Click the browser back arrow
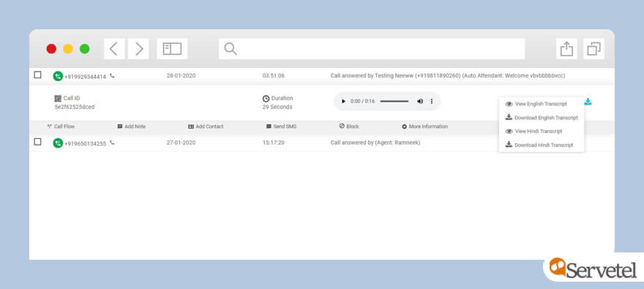The image size is (644, 289). 114,49
